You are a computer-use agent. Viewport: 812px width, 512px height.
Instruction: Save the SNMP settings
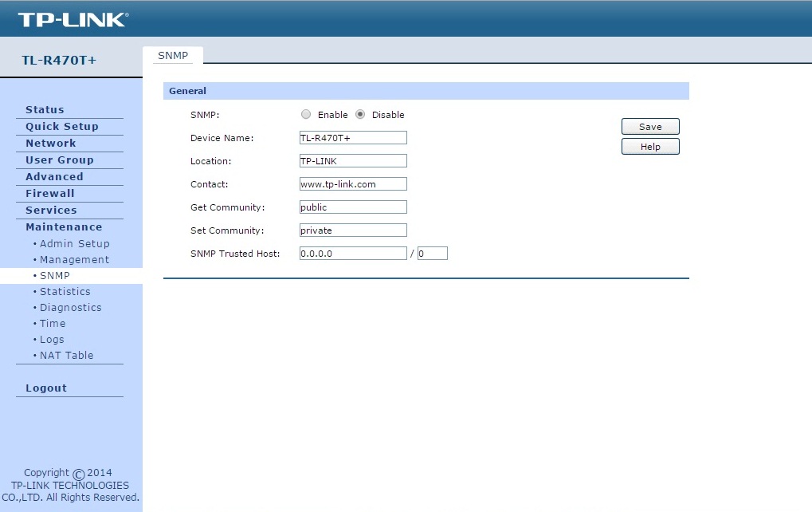(x=650, y=127)
